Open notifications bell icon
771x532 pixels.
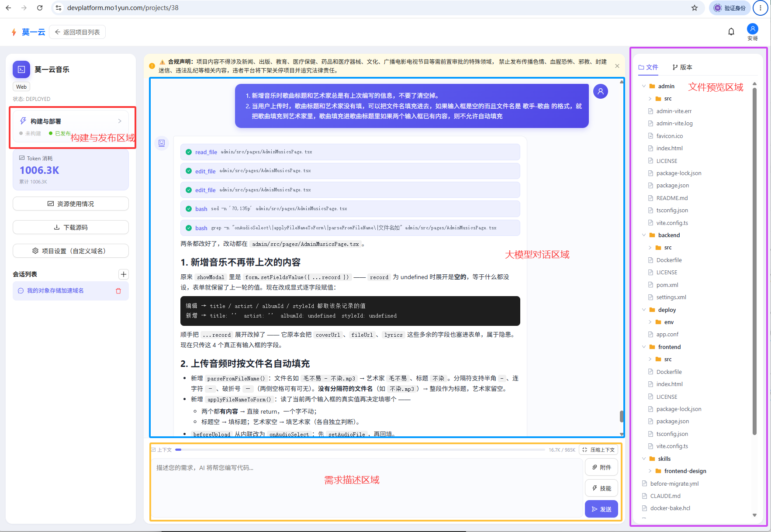tap(731, 31)
